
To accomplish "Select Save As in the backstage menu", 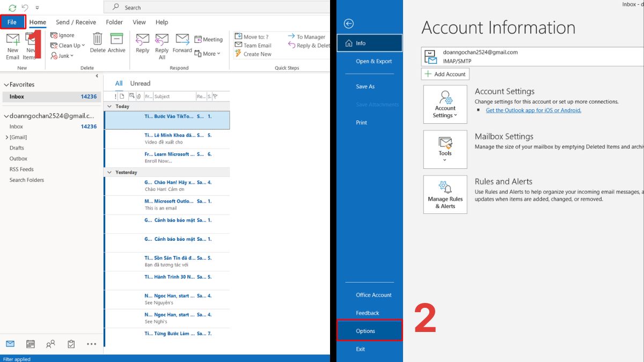I will coord(365,86).
